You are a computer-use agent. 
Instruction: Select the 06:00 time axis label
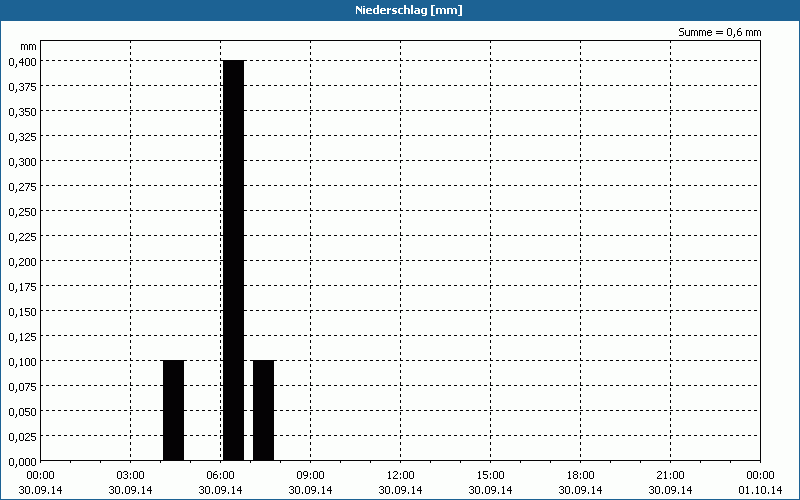point(220,475)
